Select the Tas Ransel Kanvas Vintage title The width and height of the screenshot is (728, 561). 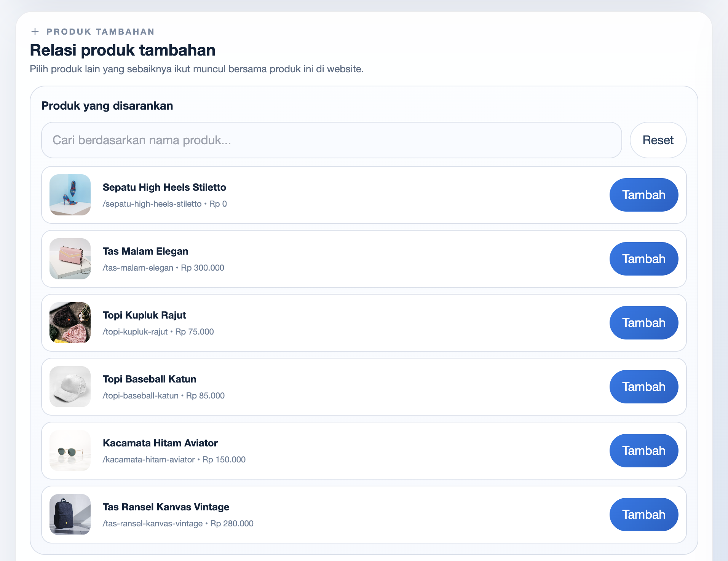coord(166,507)
